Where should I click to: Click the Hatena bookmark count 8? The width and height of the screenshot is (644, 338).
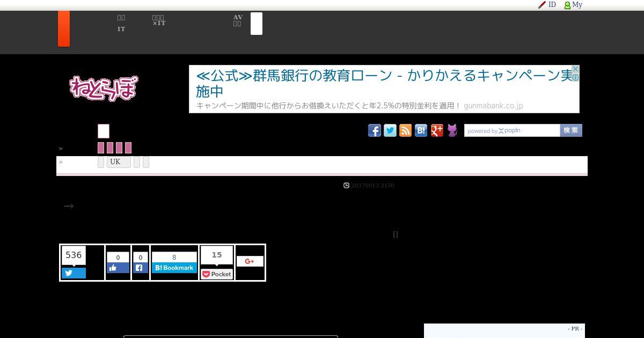tap(174, 258)
